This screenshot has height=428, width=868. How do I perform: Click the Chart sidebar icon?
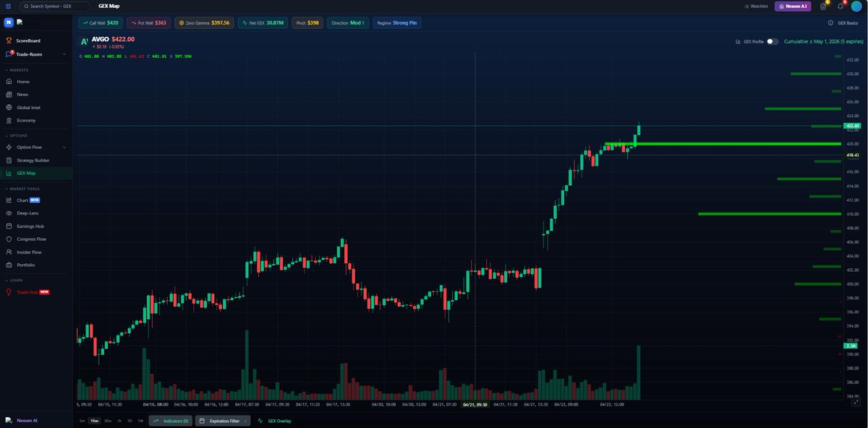9,200
